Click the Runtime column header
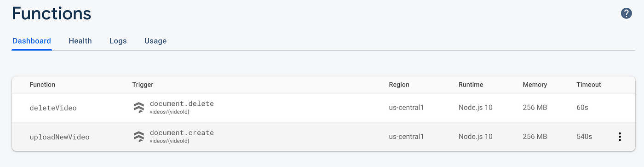The image size is (644, 167). (x=471, y=85)
